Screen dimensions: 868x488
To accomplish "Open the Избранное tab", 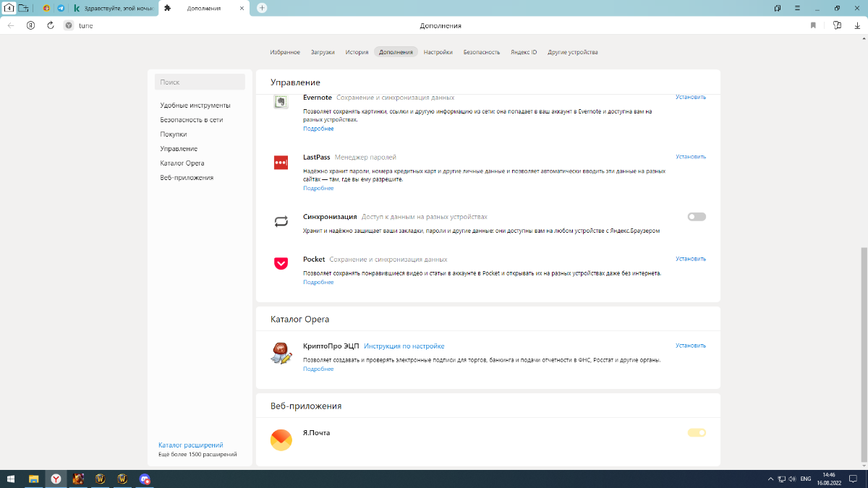I will pyautogui.click(x=285, y=52).
